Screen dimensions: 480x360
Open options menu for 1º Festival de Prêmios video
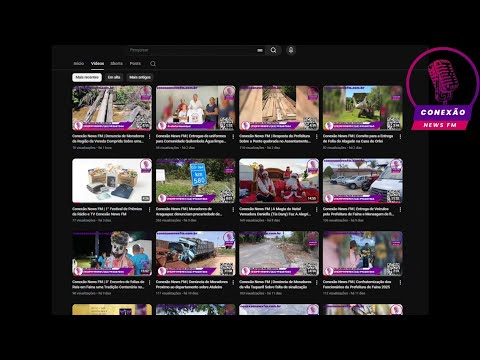(x=149, y=209)
